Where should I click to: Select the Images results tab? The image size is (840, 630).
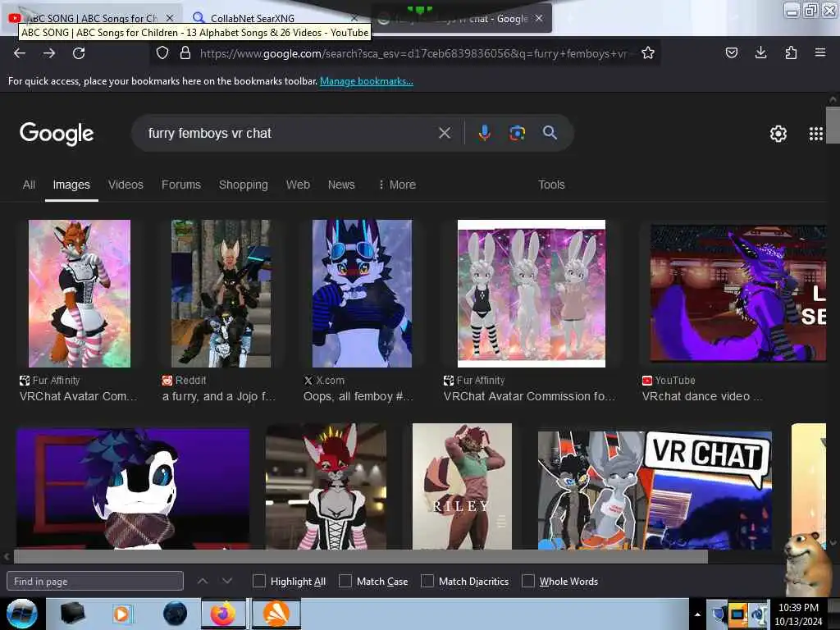coord(71,185)
